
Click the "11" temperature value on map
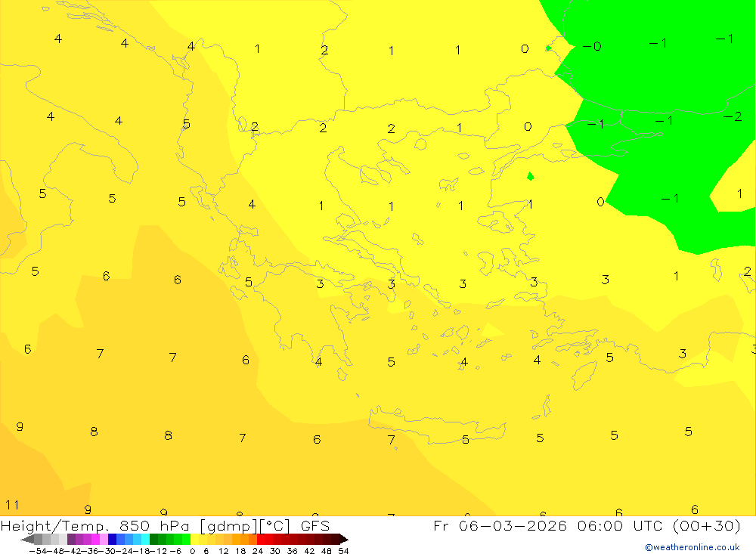point(12,505)
